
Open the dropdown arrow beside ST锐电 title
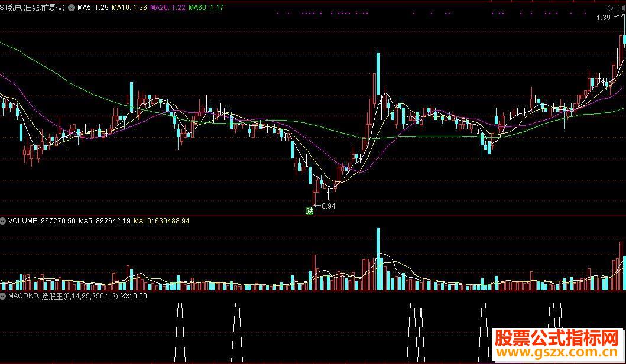[72, 8]
